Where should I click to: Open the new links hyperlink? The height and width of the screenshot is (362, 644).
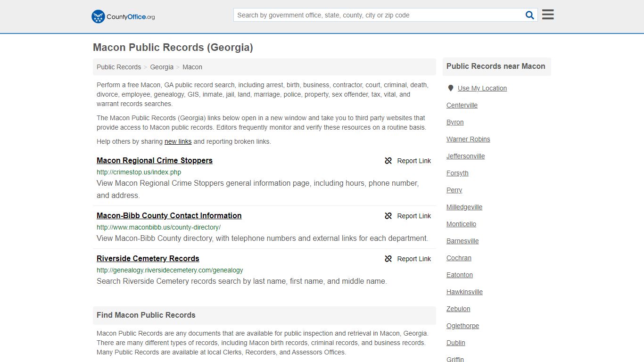pyautogui.click(x=178, y=141)
